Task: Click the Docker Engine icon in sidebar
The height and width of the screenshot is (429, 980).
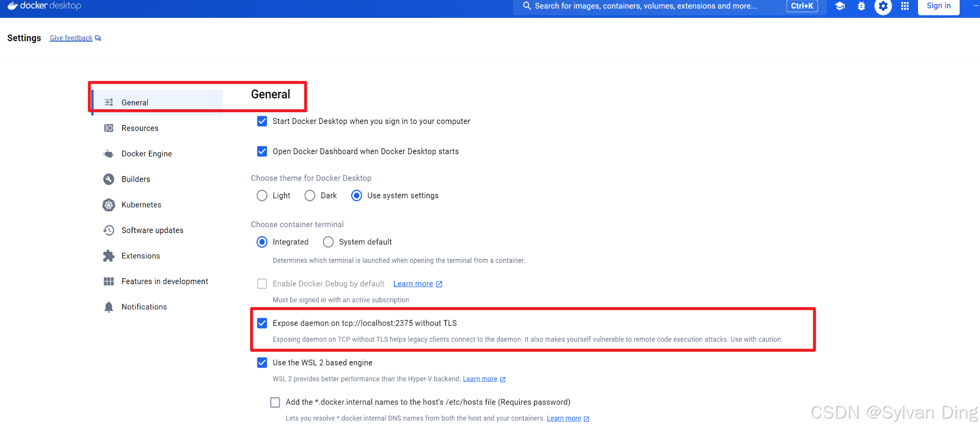Action: 109,154
